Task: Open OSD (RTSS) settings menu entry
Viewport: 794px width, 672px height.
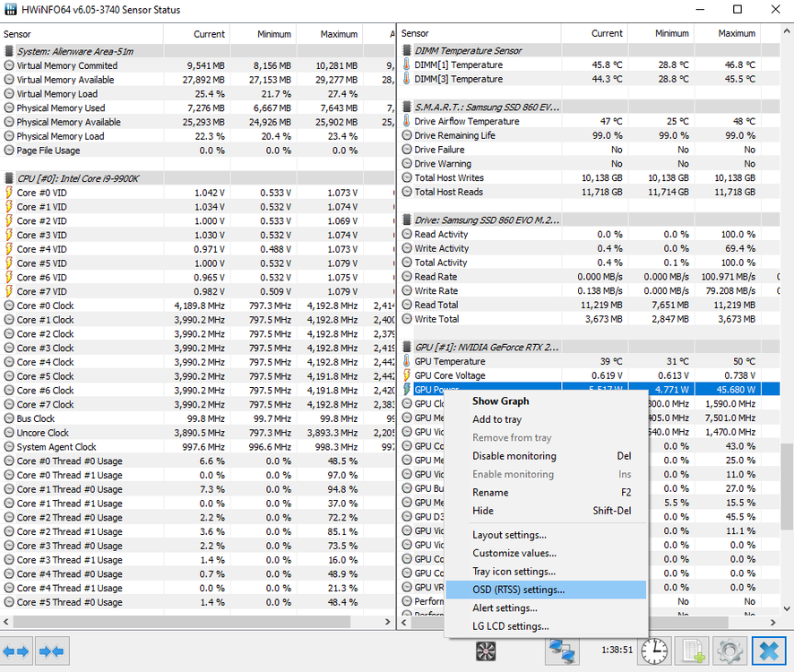Action: tap(518, 590)
